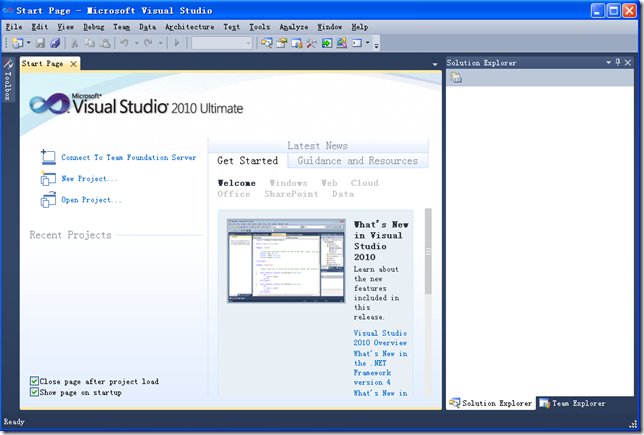Viewport: 644px width, 435px height.
Task: Select the Start Page document tab
Action: pos(43,64)
